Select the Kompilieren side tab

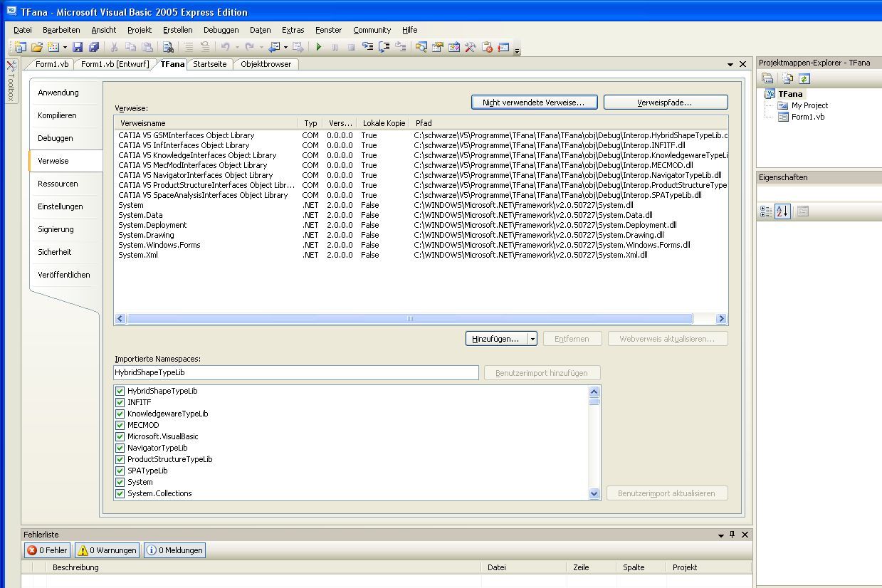point(57,115)
